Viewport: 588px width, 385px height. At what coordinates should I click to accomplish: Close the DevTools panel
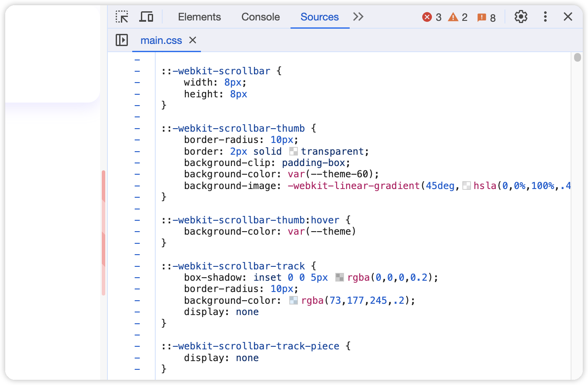568,17
